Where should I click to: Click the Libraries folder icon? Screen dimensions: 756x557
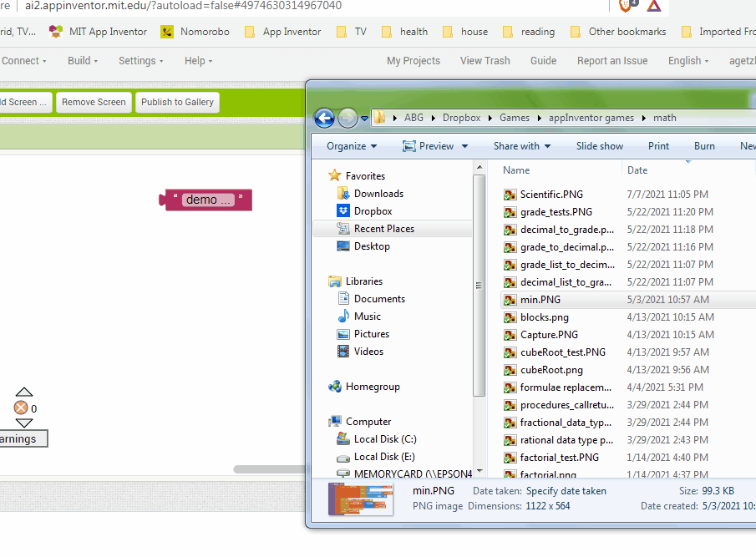coord(335,281)
